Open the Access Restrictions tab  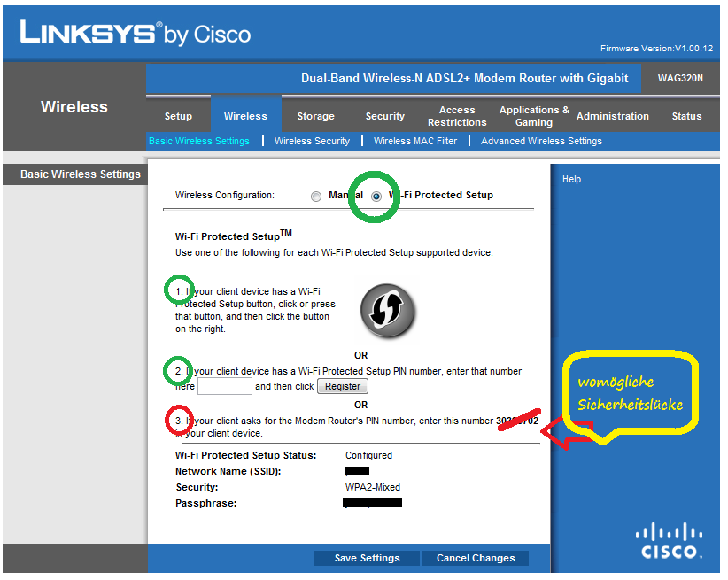[457, 116]
